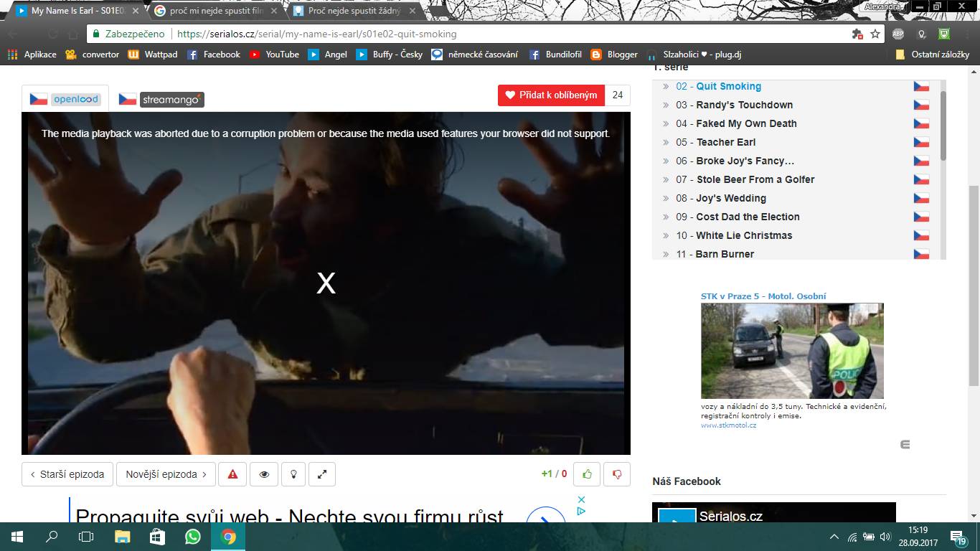Toggle the lightbulb lights-off icon

click(293, 474)
